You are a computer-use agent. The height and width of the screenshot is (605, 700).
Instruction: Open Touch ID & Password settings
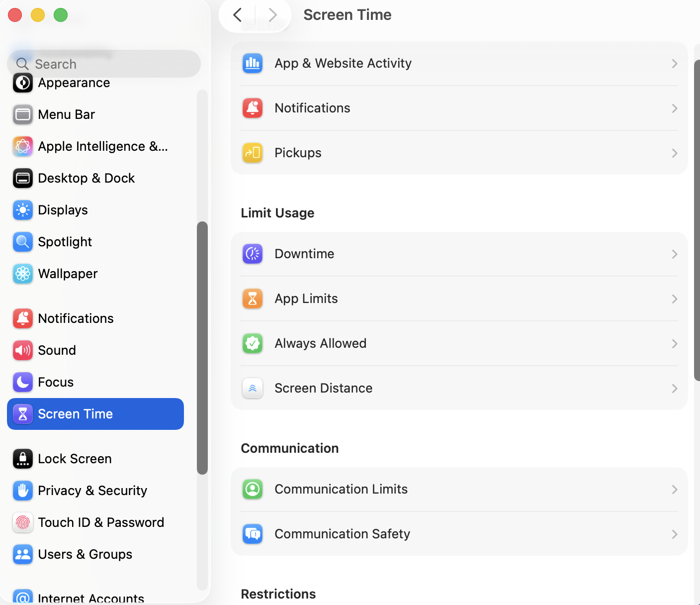(101, 522)
